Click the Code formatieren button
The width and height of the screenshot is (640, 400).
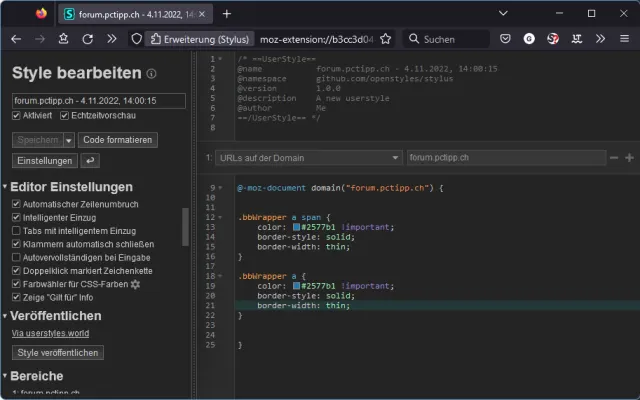pyautogui.click(x=117, y=140)
